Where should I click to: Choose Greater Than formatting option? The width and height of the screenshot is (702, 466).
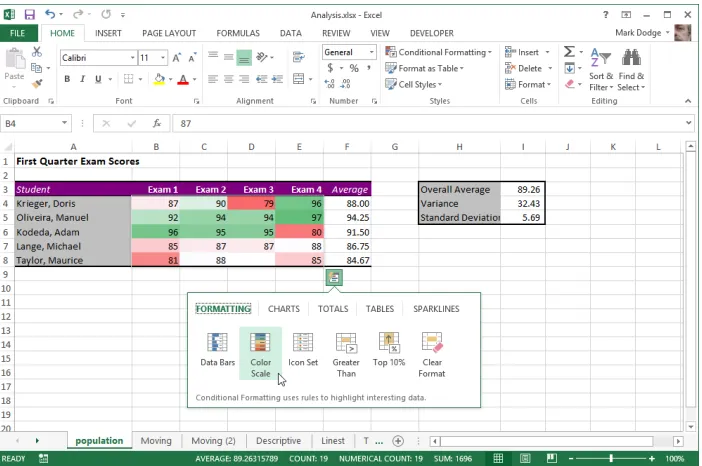point(346,355)
